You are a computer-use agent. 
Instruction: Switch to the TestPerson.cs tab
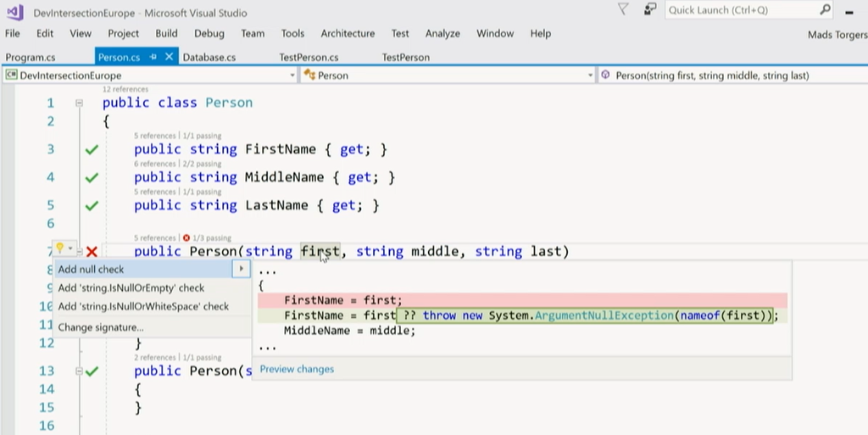coord(309,58)
